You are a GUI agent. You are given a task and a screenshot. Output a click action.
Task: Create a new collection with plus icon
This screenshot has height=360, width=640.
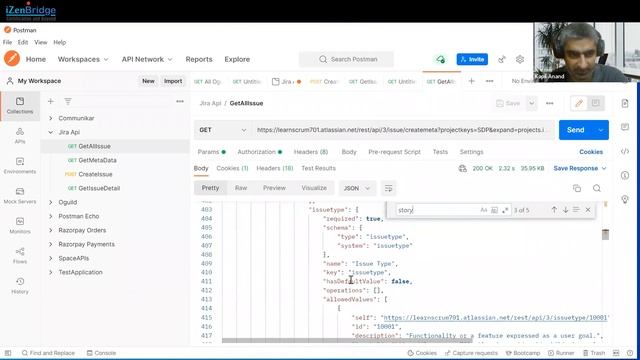(x=51, y=101)
